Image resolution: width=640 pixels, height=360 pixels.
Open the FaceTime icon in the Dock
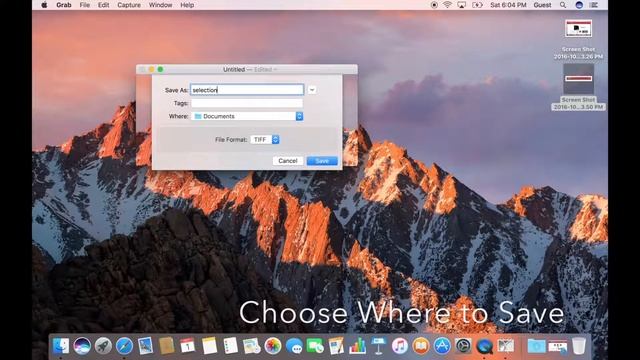(315, 346)
